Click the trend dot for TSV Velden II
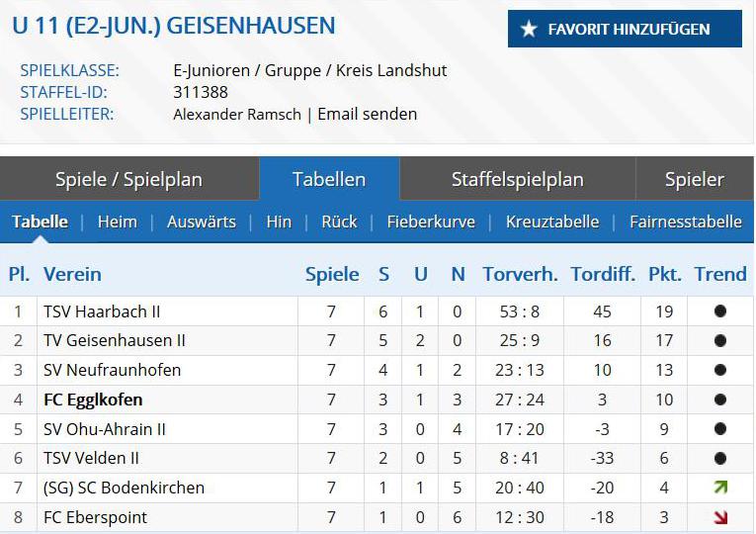The height and width of the screenshot is (534, 756). (720, 458)
